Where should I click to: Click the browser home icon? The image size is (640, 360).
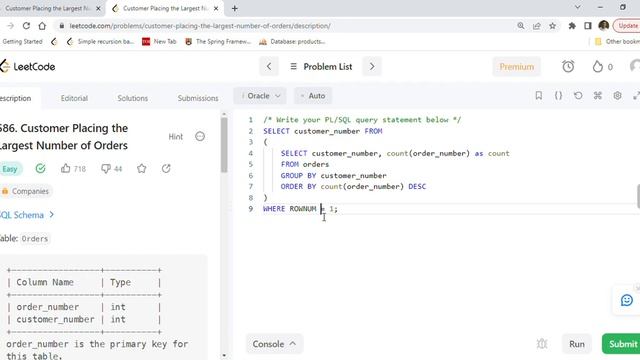(42, 26)
